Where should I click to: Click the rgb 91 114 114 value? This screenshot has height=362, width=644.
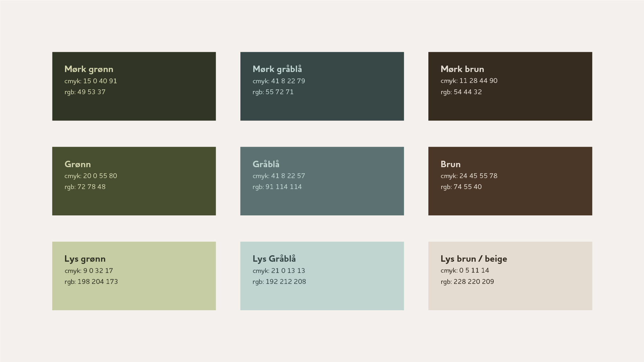point(277,187)
